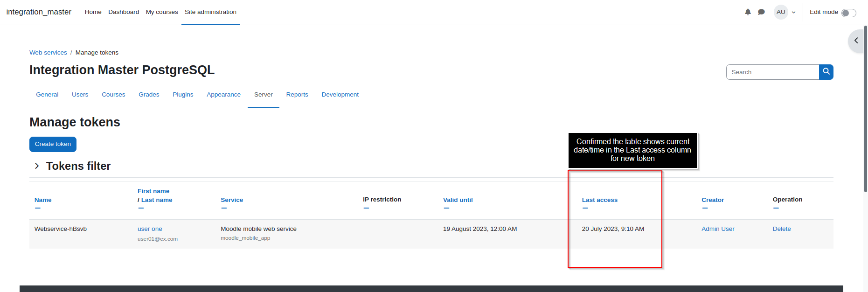Viewport: 868px width, 292px height.
Task: Open the Admin User creator link
Action: point(718,229)
